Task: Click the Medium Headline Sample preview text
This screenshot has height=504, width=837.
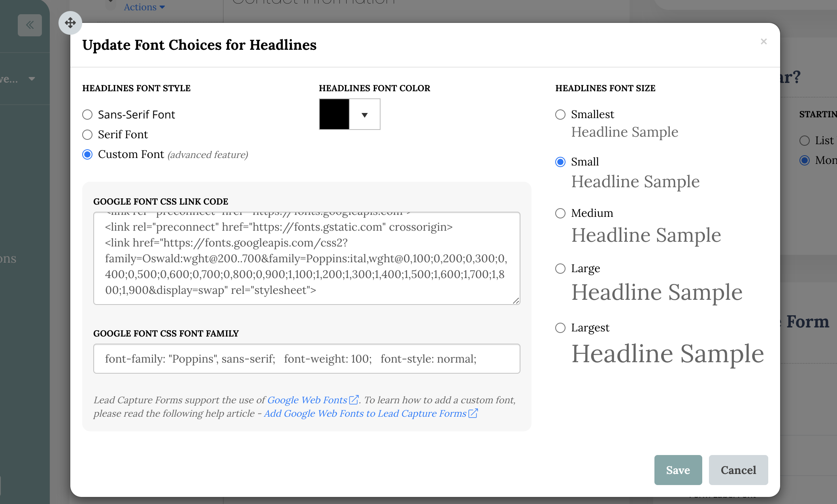Action: [647, 235]
